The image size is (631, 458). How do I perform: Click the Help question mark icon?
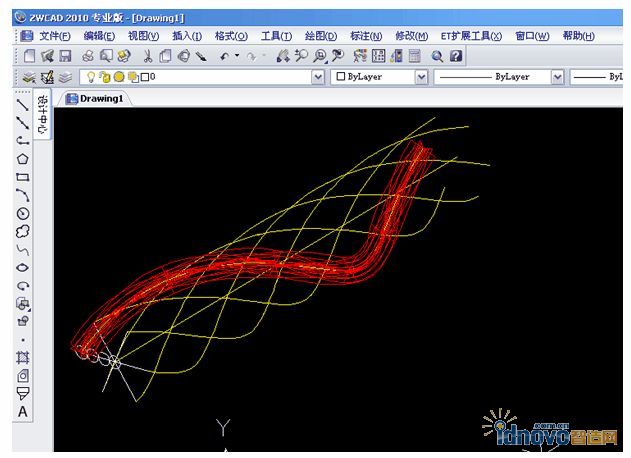click(456, 56)
